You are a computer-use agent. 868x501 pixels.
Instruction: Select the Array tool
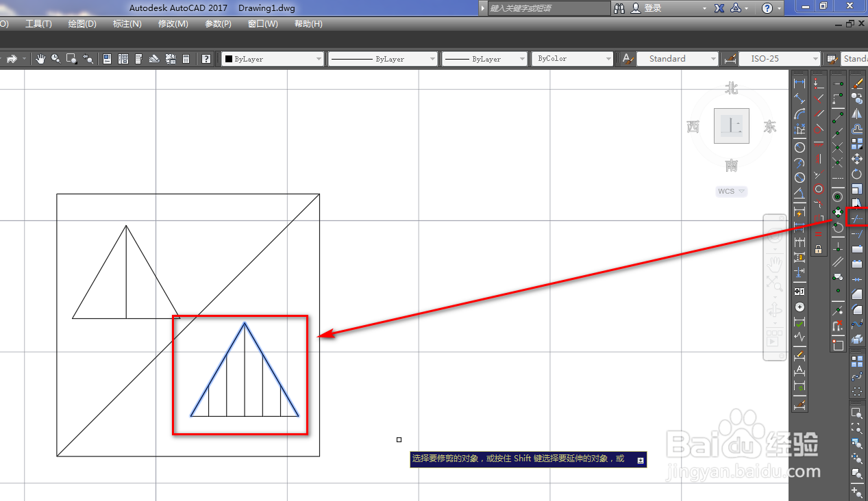[x=857, y=144]
